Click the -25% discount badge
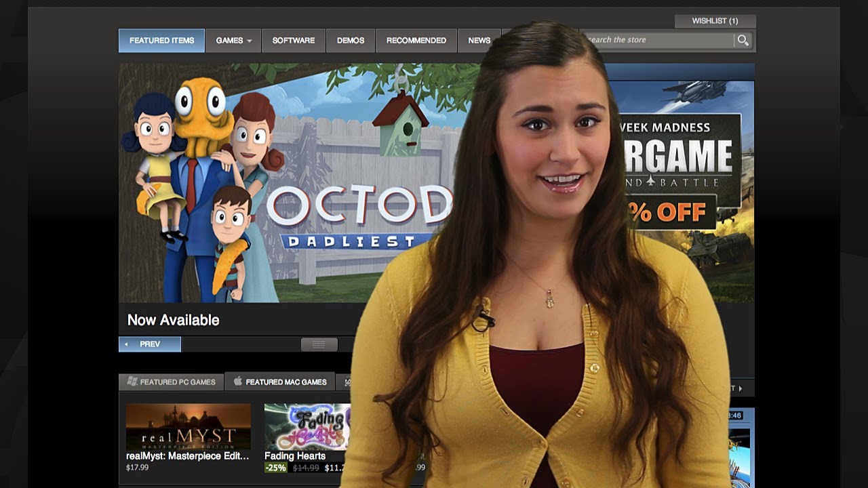The width and height of the screenshot is (868, 488). pyautogui.click(x=276, y=468)
